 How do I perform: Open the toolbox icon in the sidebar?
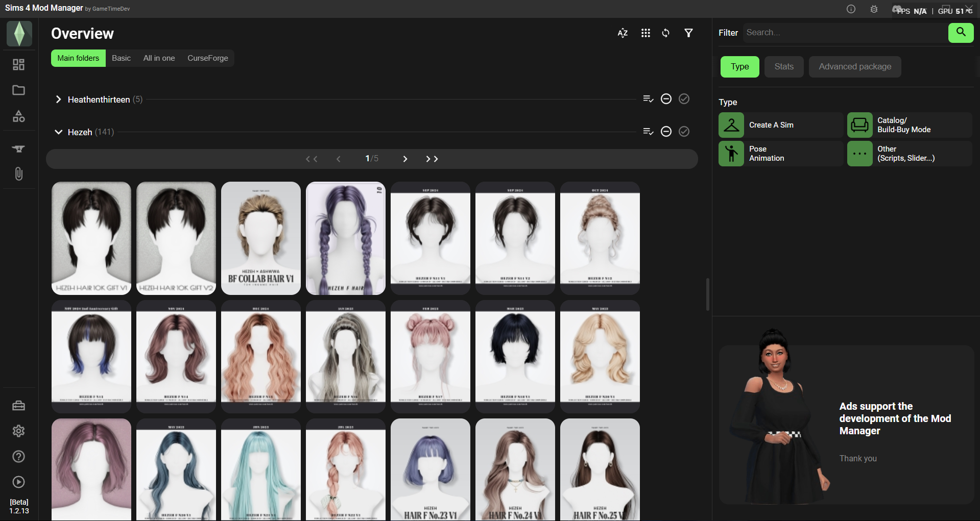(19, 406)
